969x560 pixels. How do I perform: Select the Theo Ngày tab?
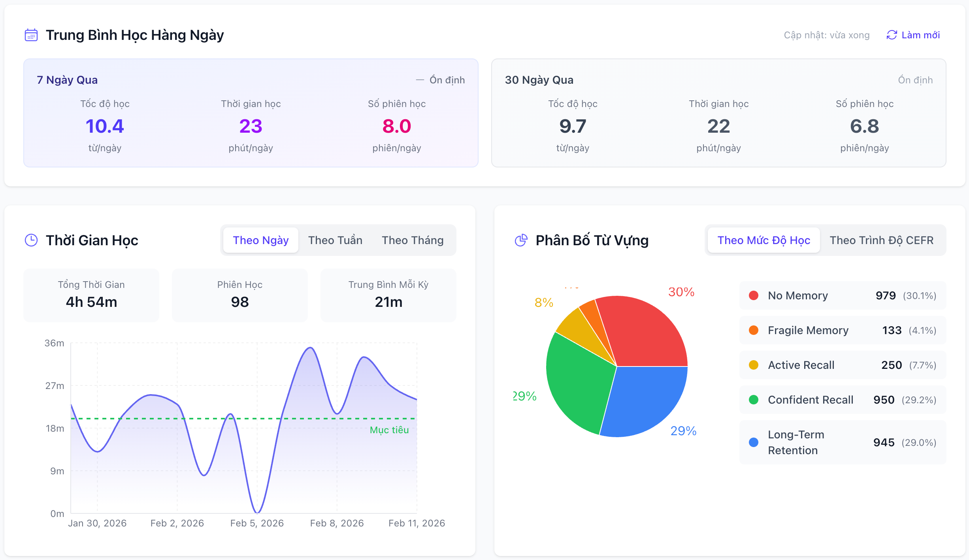point(261,240)
